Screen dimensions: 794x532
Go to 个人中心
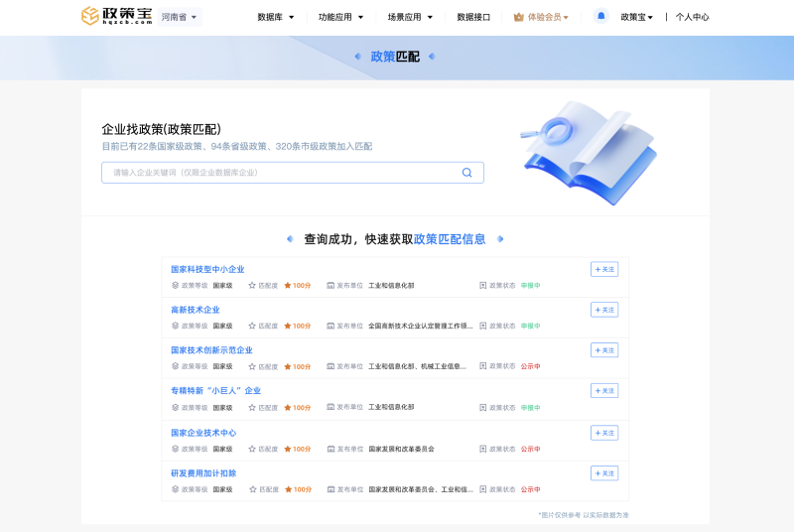[x=692, y=17]
